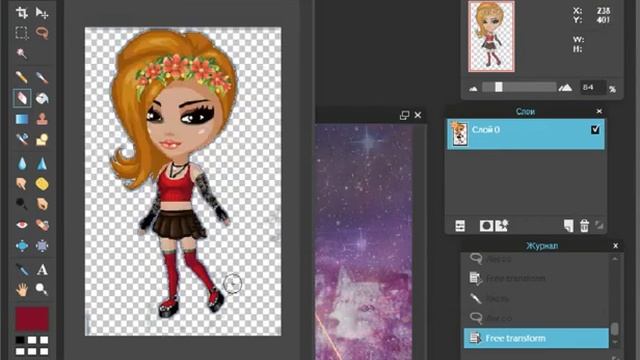Create a new layer
The image size is (640, 360).
(568, 226)
